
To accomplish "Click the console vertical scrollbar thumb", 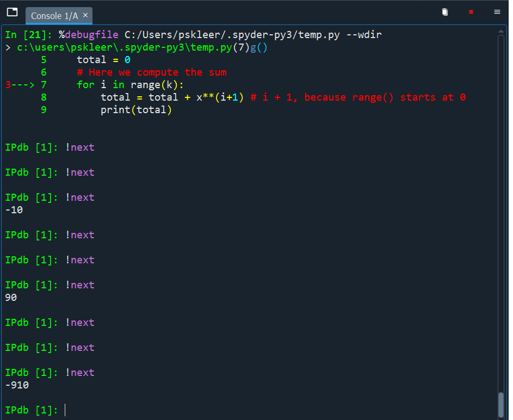I will click(x=500, y=405).
